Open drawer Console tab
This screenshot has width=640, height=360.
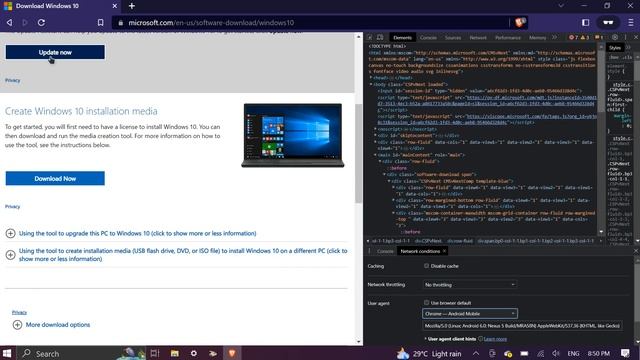tap(385, 251)
